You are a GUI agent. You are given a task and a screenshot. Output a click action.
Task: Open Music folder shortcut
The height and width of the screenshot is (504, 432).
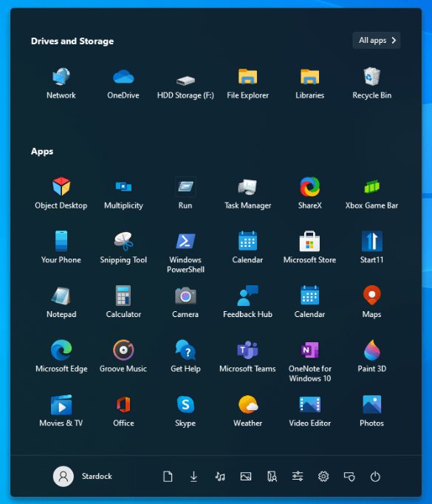[x=220, y=477]
